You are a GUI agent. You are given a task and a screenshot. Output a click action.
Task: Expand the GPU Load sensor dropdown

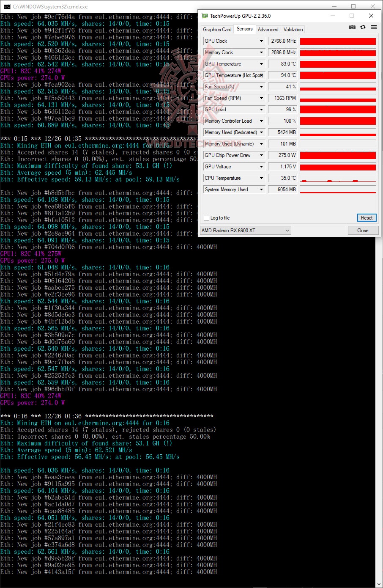pos(261,110)
